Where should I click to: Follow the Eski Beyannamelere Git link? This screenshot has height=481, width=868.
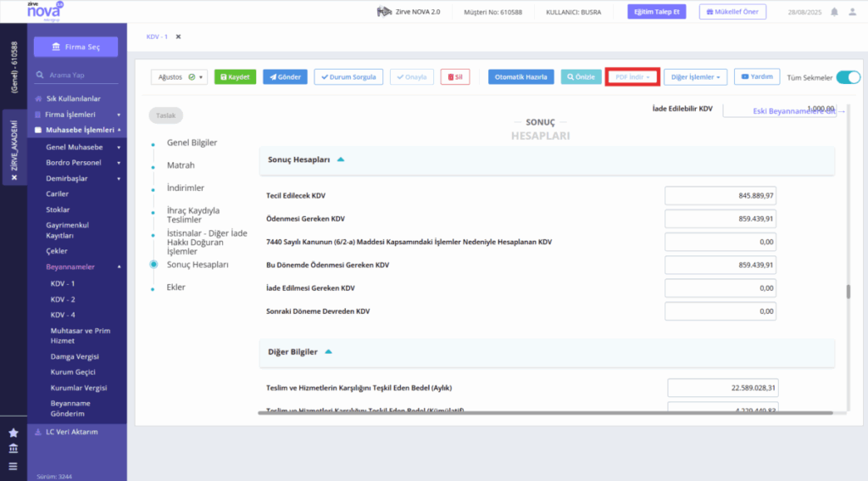tap(798, 111)
